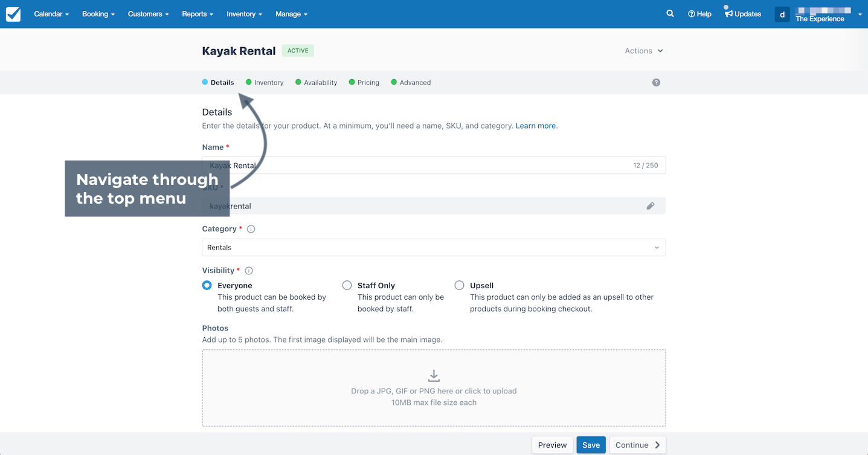Screen dimensions: 868x455
Task: Click the 12 / 250 character counter
Action: click(x=646, y=166)
